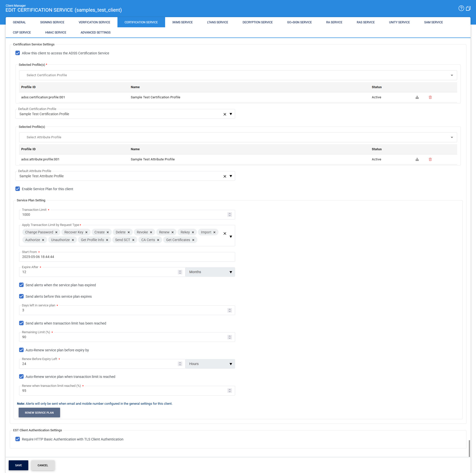Open the Advanced Settings tab
476x473 pixels.
tap(95, 33)
